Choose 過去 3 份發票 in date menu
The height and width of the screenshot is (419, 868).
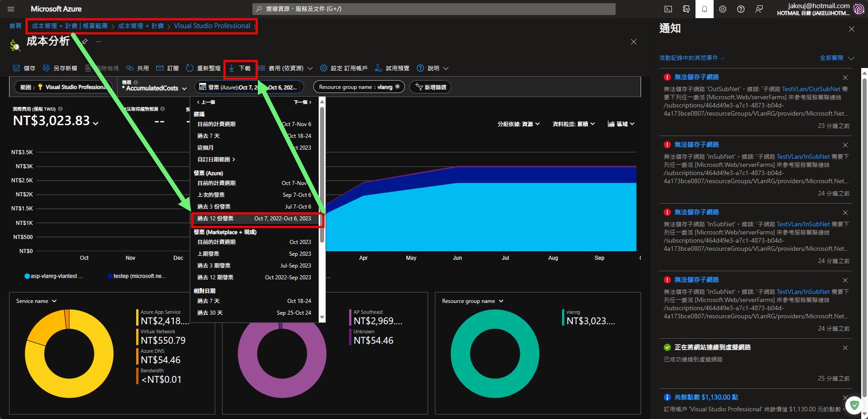(254, 207)
